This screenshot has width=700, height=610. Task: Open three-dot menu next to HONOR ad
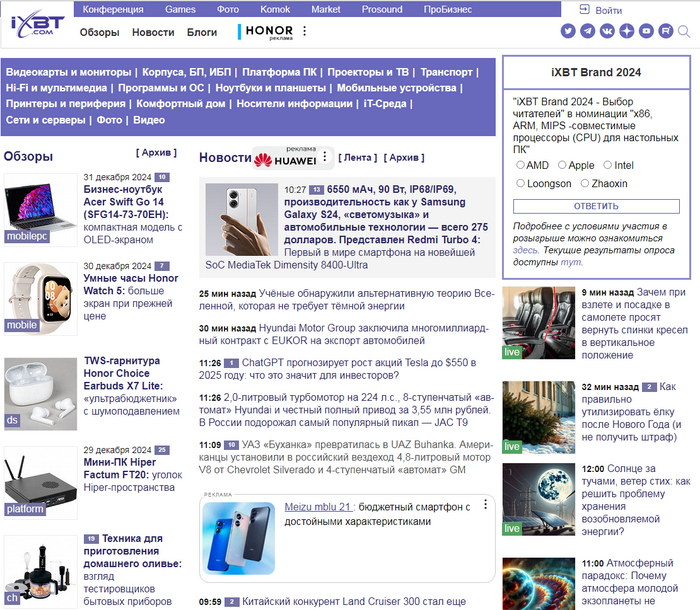[x=304, y=31]
